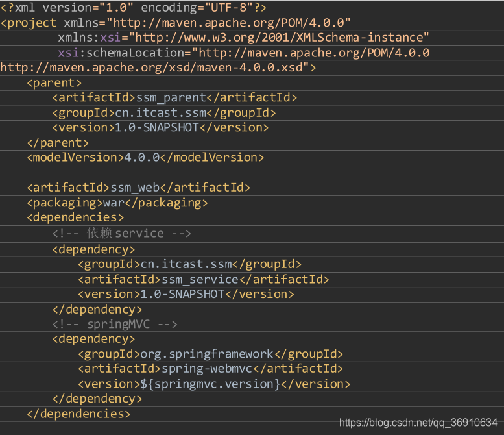Click the closing </parent> tag
The height and width of the screenshot is (435, 504).
pyautogui.click(x=58, y=143)
